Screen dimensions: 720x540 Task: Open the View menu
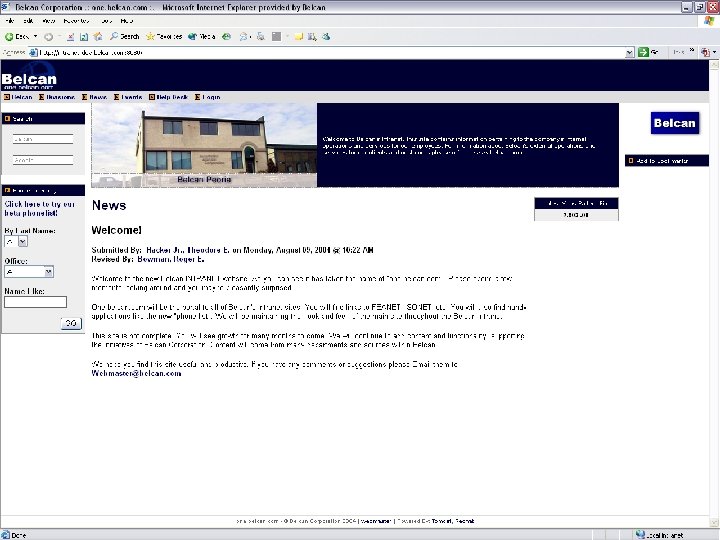pos(49,21)
